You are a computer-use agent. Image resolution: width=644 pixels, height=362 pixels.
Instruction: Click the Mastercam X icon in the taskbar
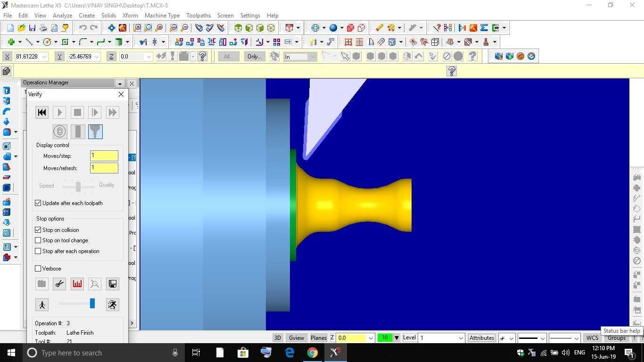point(335,352)
